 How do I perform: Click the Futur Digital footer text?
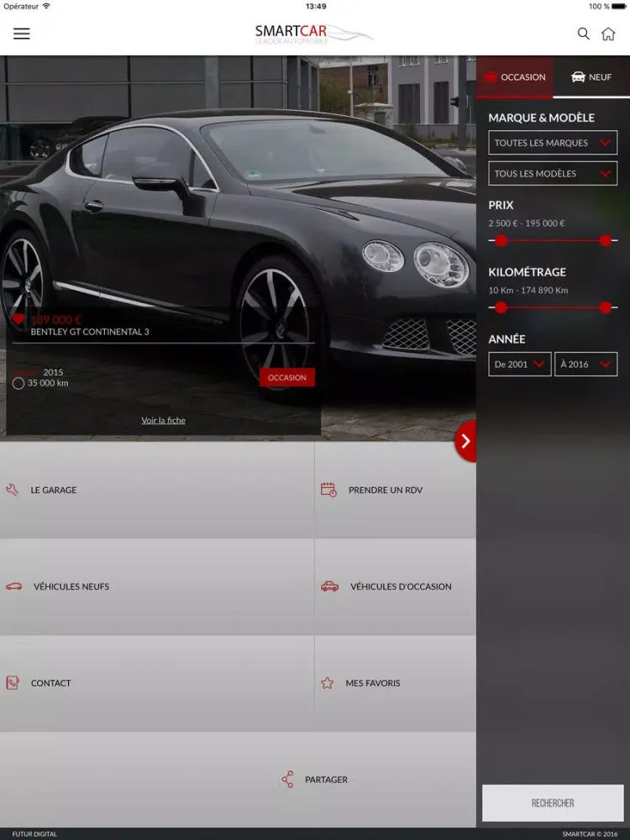34,834
